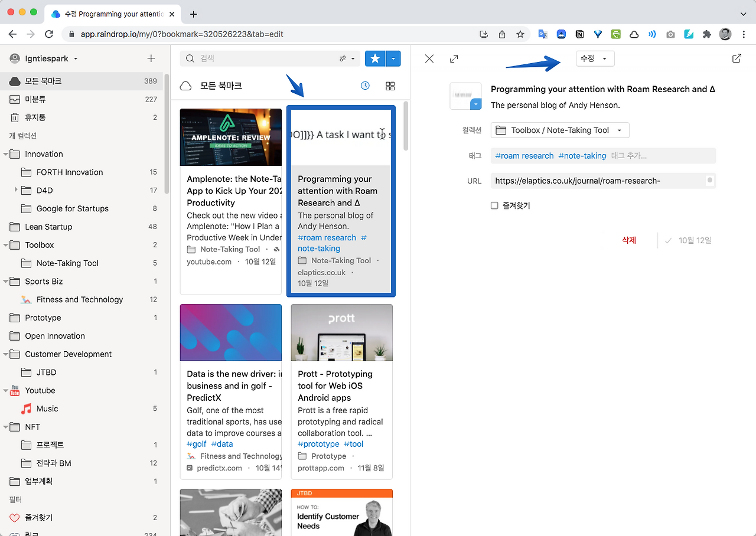Click the #golf tag link
The image size is (756, 536).
click(x=197, y=444)
